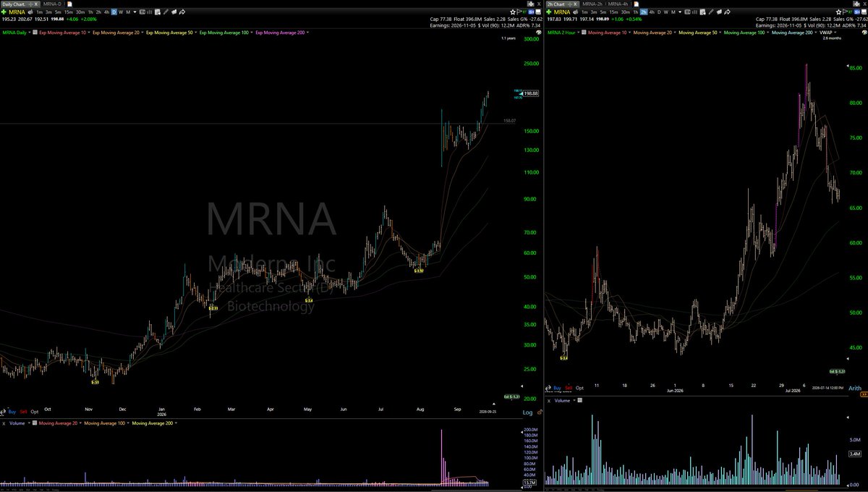The width and height of the screenshot is (868, 492).
Task: Select pencil drawing tool in Daily chart toolbar
Action: point(165,12)
